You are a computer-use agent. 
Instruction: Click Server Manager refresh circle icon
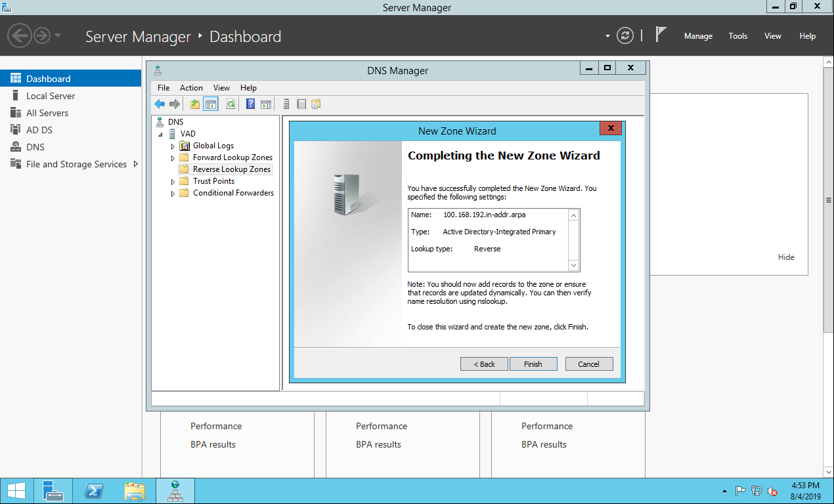[x=625, y=36]
